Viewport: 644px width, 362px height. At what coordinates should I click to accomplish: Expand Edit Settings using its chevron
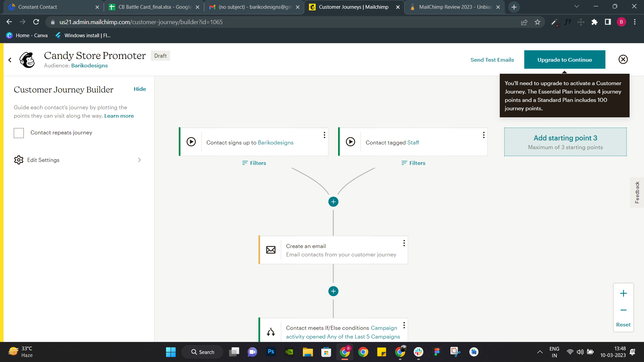point(140,160)
